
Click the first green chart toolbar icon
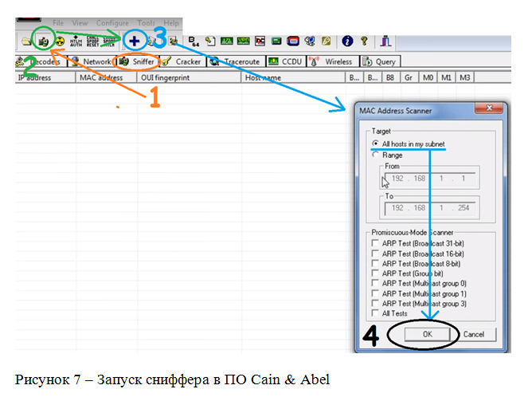coord(227,41)
